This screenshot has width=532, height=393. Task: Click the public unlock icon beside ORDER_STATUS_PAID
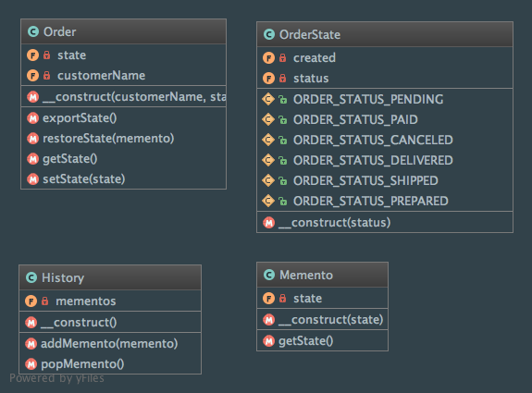(x=282, y=119)
